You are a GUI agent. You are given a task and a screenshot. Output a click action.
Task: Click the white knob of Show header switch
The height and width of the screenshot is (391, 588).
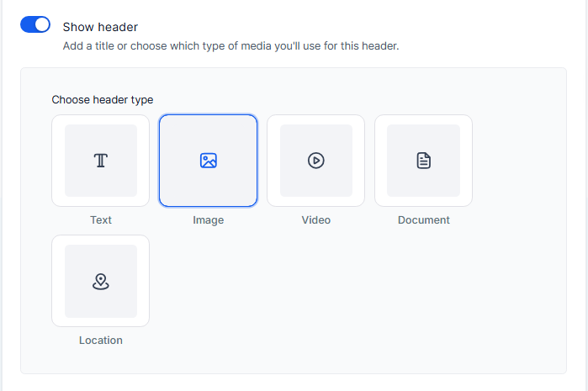click(42, 24)
